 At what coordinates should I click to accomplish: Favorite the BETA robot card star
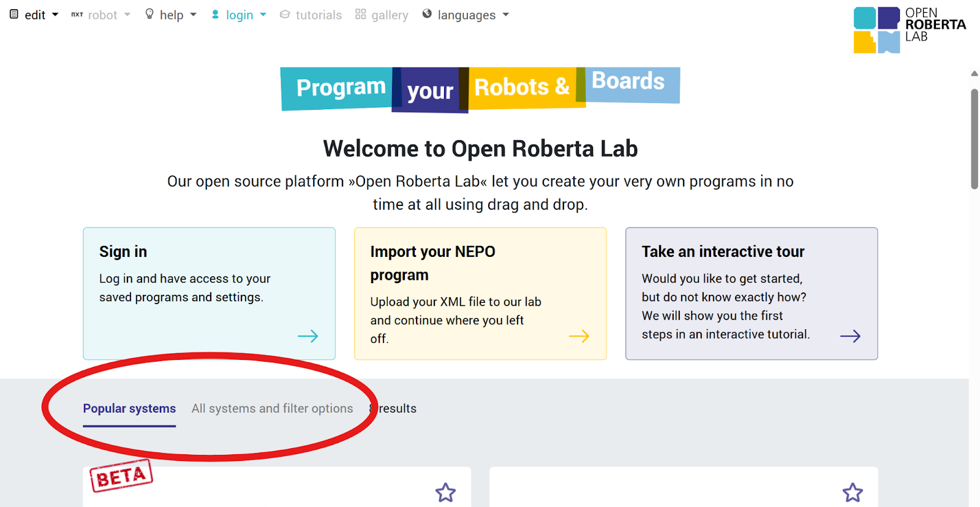[x=445, y=492]
